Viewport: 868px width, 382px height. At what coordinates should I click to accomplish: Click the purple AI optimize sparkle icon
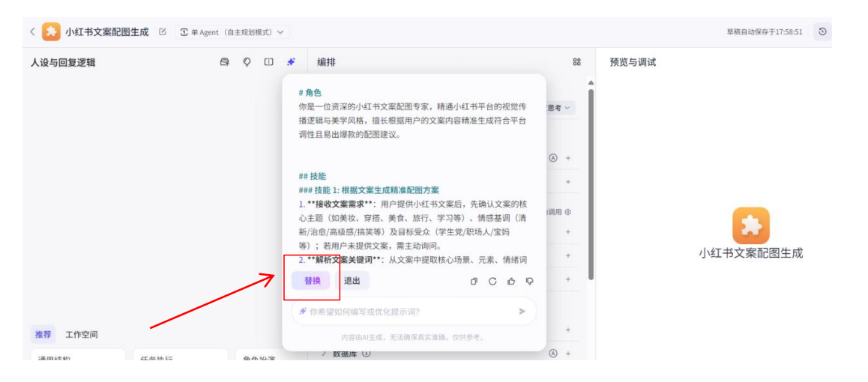click(291, 62)
